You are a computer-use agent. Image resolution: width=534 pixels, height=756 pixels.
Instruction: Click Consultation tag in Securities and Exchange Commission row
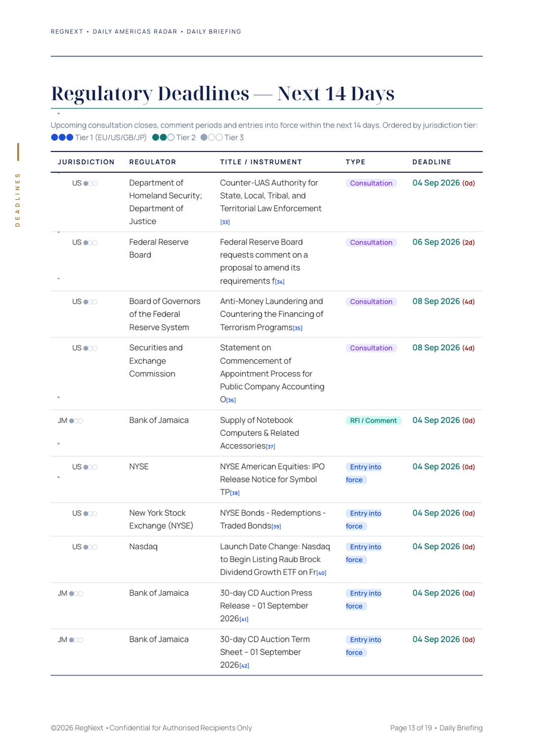pos(371,348)
